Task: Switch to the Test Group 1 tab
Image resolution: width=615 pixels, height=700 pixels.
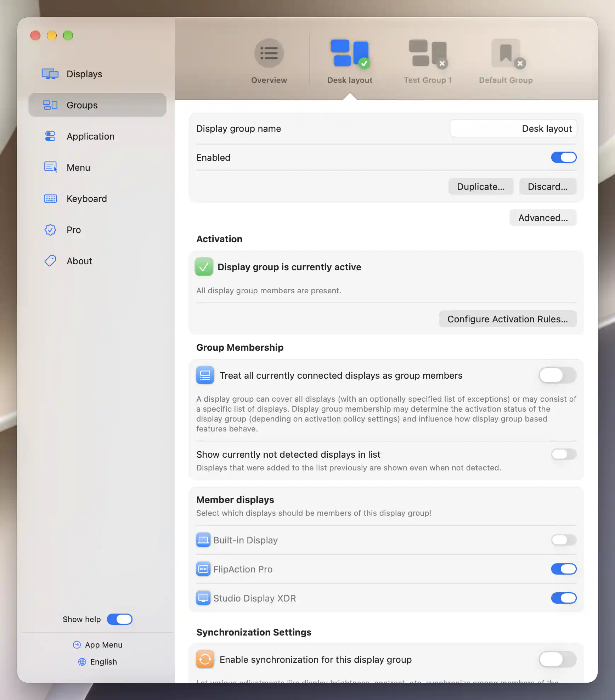Action: click(428, 62)
